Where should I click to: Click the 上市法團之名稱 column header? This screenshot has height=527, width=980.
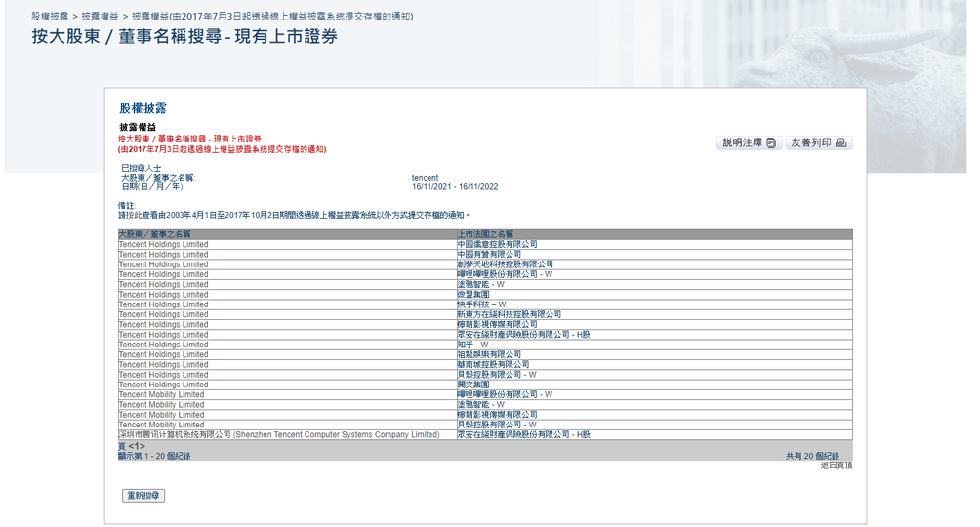[485, 234]
